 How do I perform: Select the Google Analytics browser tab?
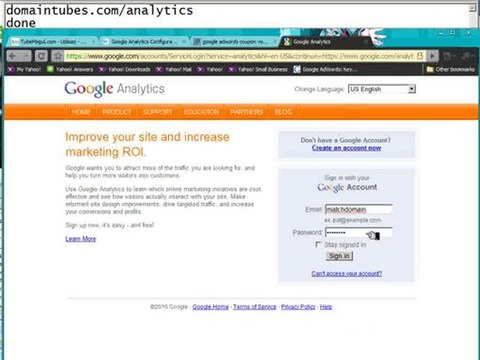click(x=325, y=42)
